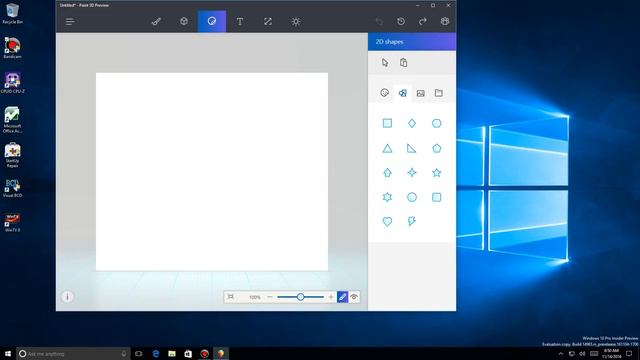Click the fit-to-screen zoom icon
Screen dimensions: 640x360
(231, 297)
